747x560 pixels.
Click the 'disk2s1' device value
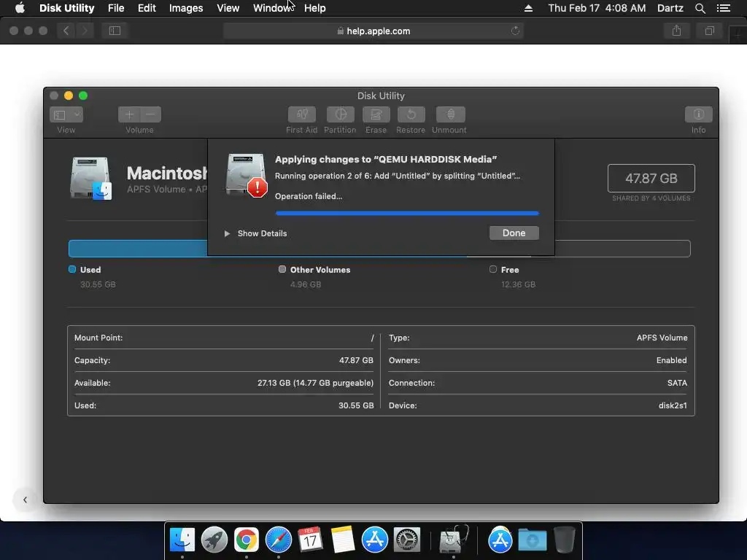tap(673, 405)
